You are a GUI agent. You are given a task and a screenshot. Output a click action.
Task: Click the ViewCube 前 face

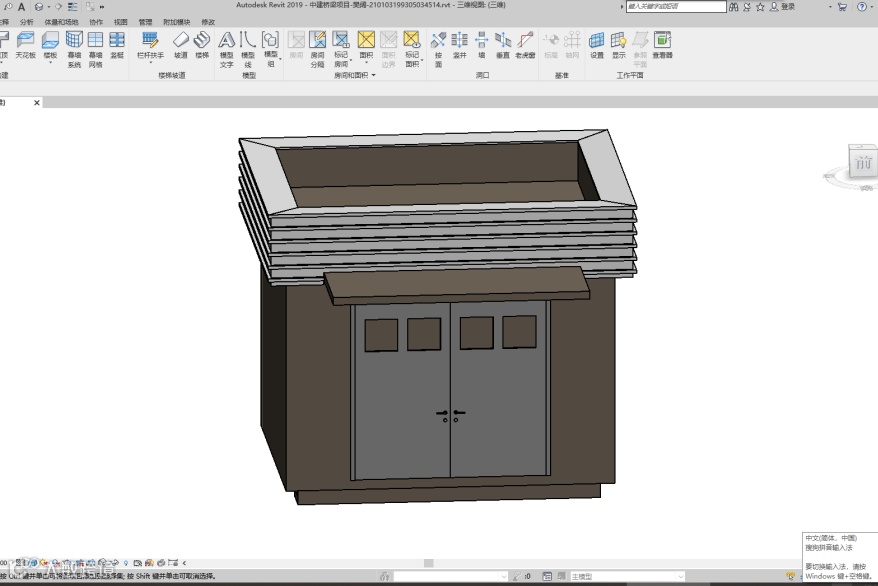tap(862, 163)
